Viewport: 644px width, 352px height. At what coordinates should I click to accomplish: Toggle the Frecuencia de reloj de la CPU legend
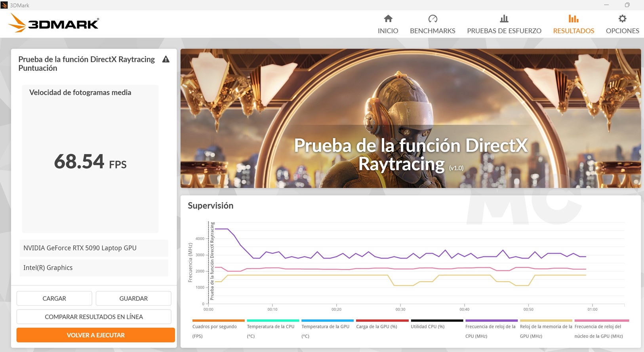pos(492,329)
